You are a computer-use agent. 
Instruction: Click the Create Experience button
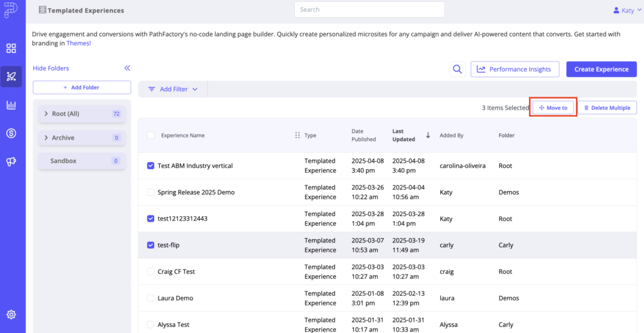601,69
